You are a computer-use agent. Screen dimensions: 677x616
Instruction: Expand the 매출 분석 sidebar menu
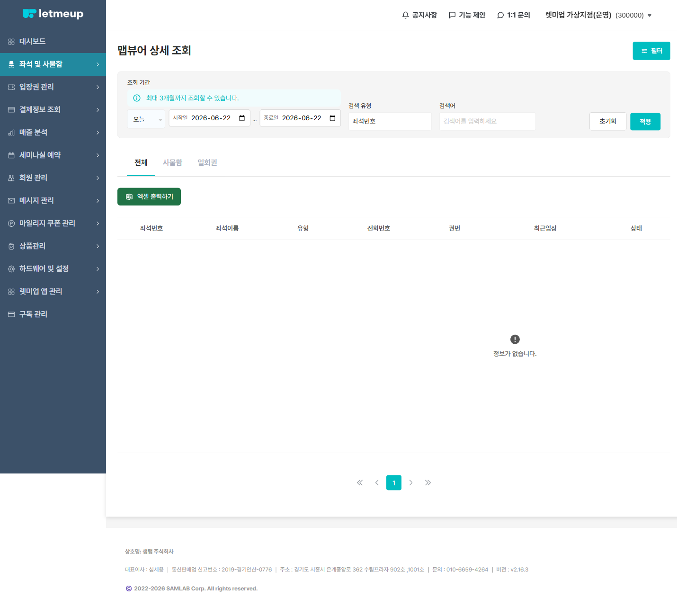click(53, 133)
